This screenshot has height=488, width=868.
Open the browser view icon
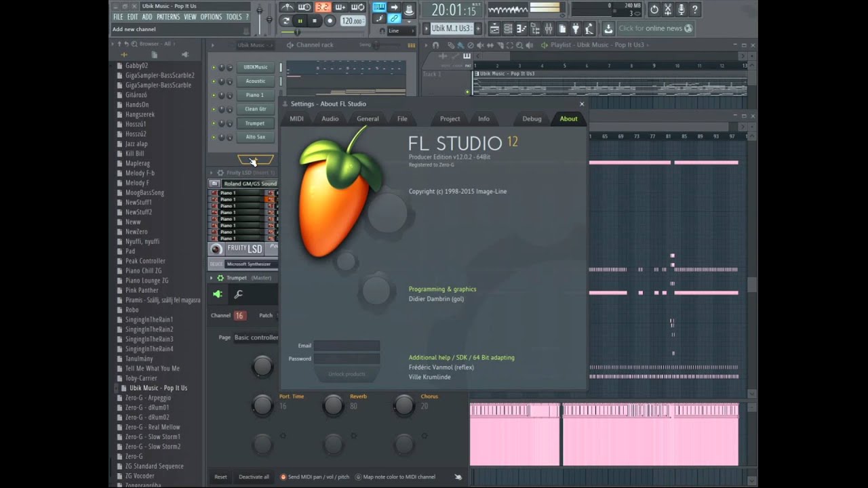(535, 28)
